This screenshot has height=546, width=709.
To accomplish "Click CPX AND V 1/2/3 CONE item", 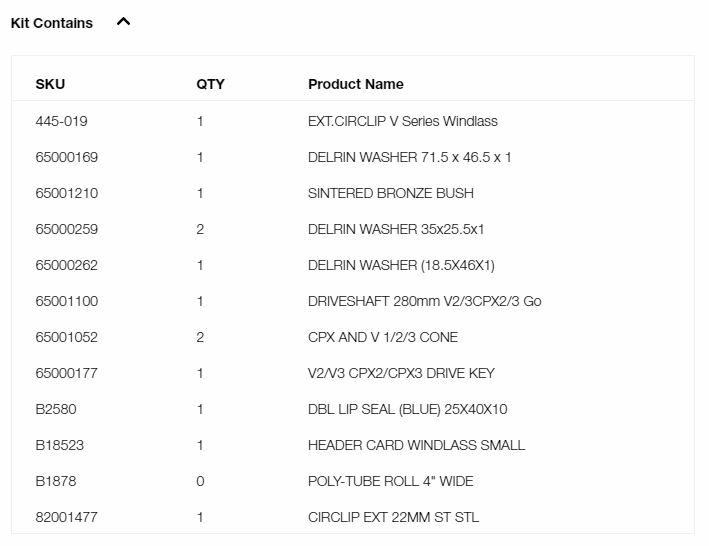I will click(x=383, y=337).
